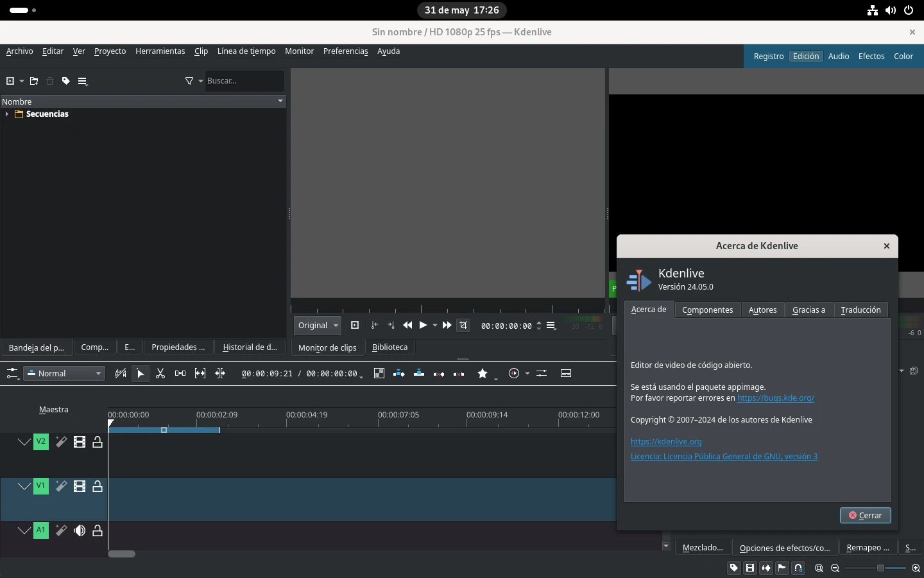Switch to Componentes tab in about dialog
The height and width of the screenshot is (578, 924).
point(707,310)
